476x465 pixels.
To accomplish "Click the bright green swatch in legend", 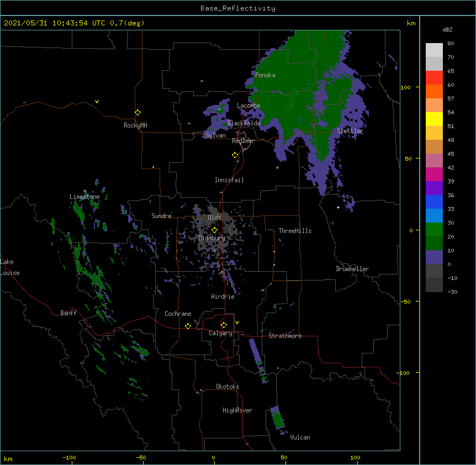I will pos(434,230).
